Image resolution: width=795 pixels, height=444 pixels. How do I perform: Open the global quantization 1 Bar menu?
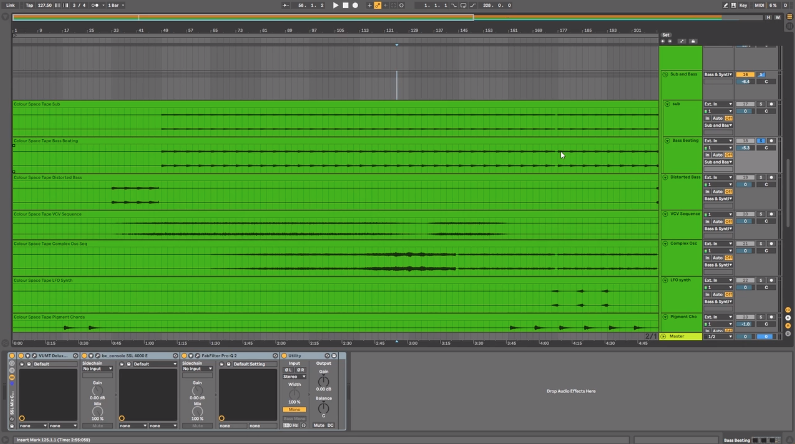point(116,5)
